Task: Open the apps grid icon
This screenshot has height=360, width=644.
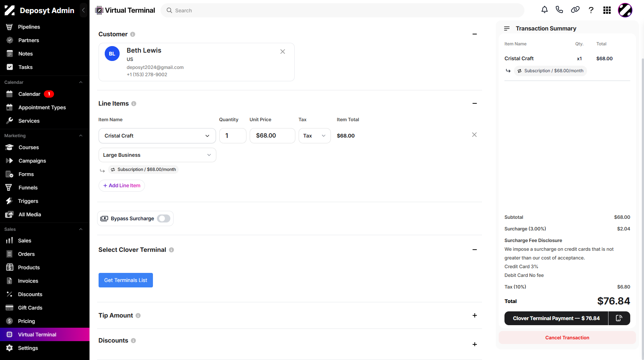Action: tap(607, 10)
